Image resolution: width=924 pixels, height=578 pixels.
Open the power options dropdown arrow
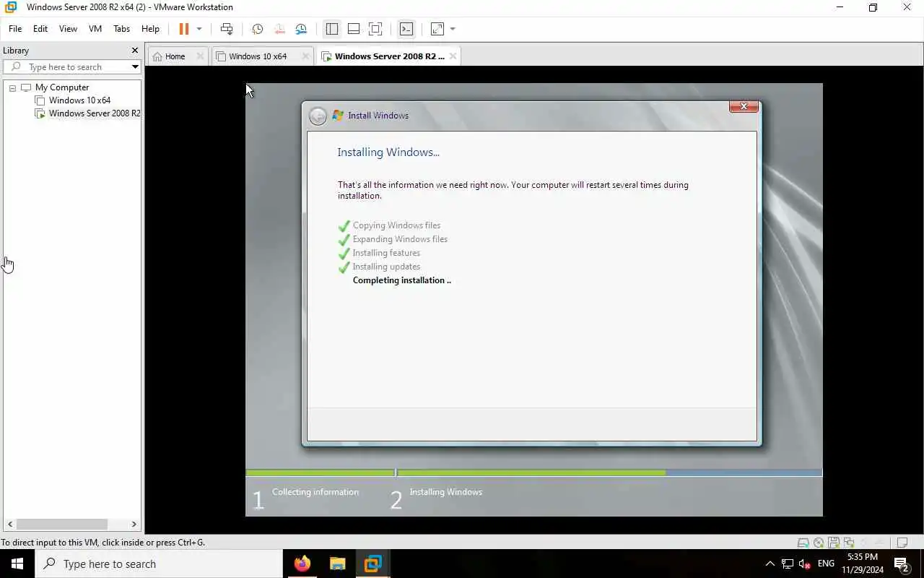[x=199, y=29]
